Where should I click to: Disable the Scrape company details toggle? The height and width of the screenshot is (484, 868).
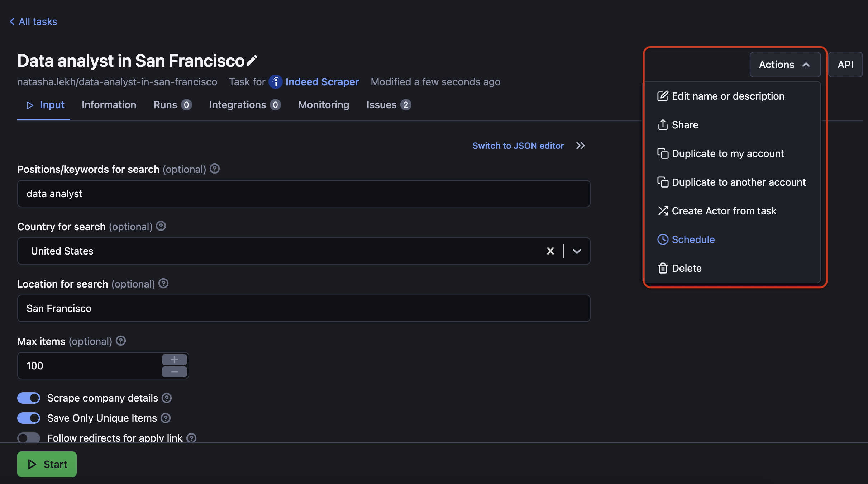pyautogui.click(x=29, y=398)
